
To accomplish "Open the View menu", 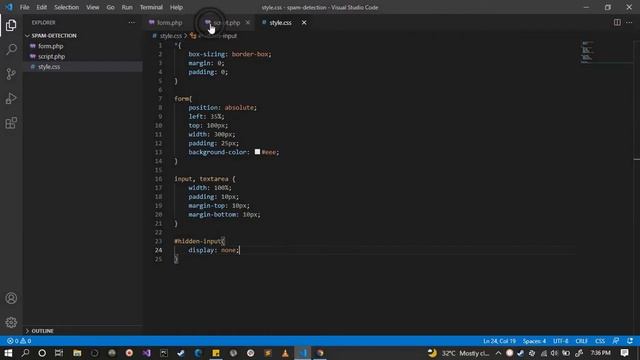I will point(93,7).
